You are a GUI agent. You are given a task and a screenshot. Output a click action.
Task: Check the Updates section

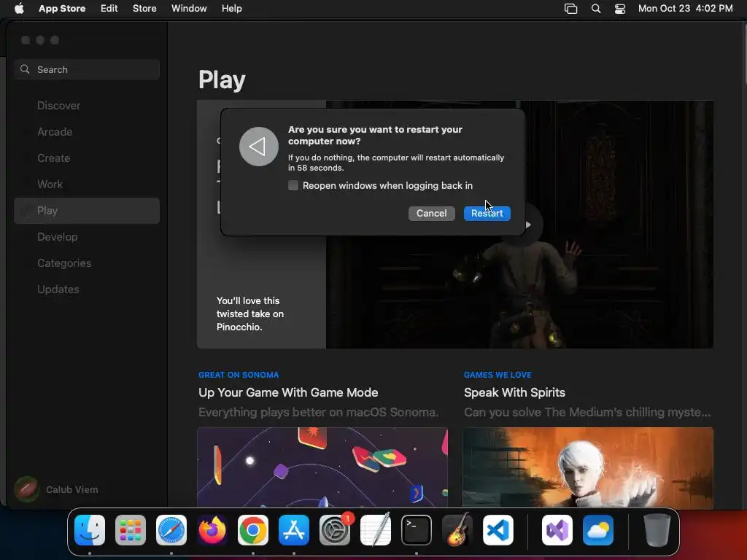[87, 289]
